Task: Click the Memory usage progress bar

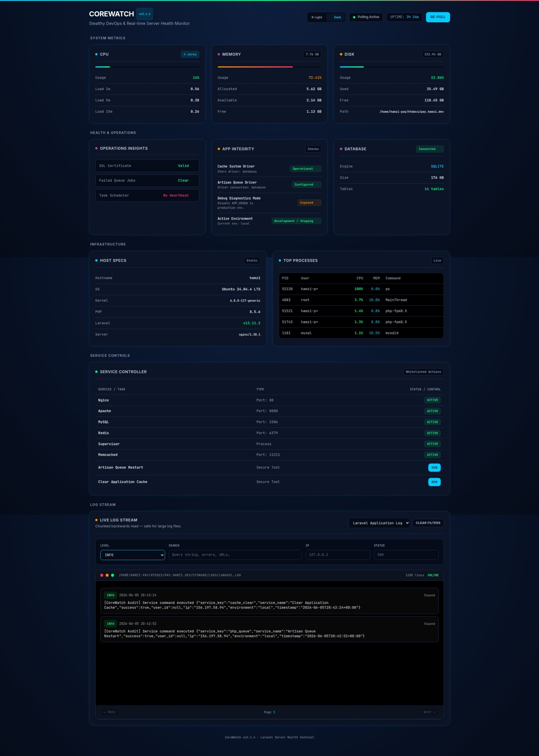Action: 269,67
